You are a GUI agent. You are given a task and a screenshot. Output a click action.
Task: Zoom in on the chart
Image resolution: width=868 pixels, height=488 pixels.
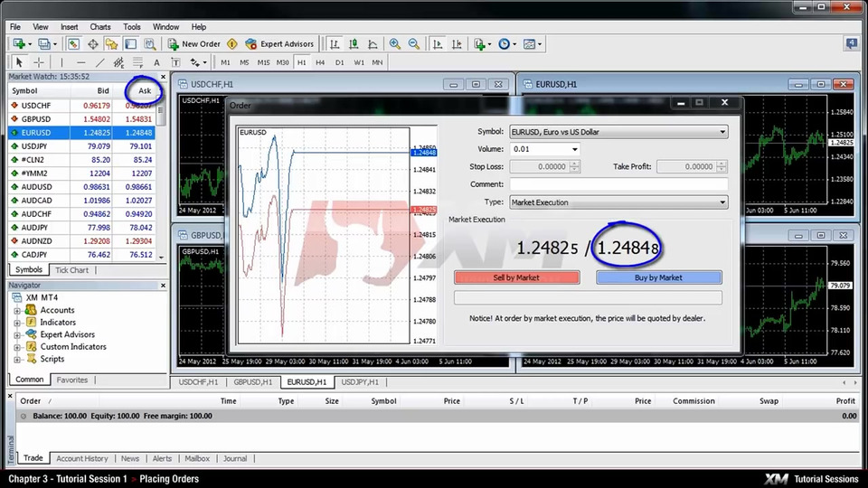tap(395, 43)
